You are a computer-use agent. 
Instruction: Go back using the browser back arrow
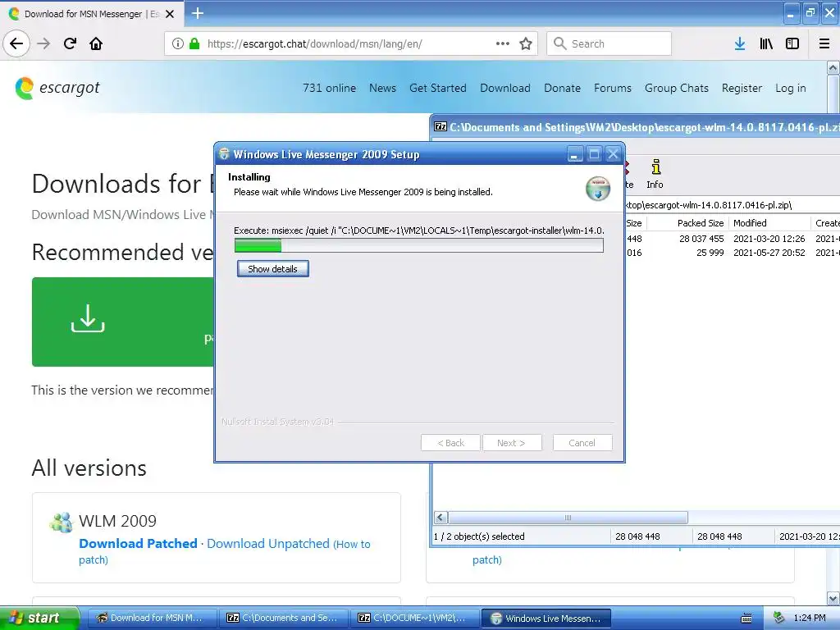16,43
